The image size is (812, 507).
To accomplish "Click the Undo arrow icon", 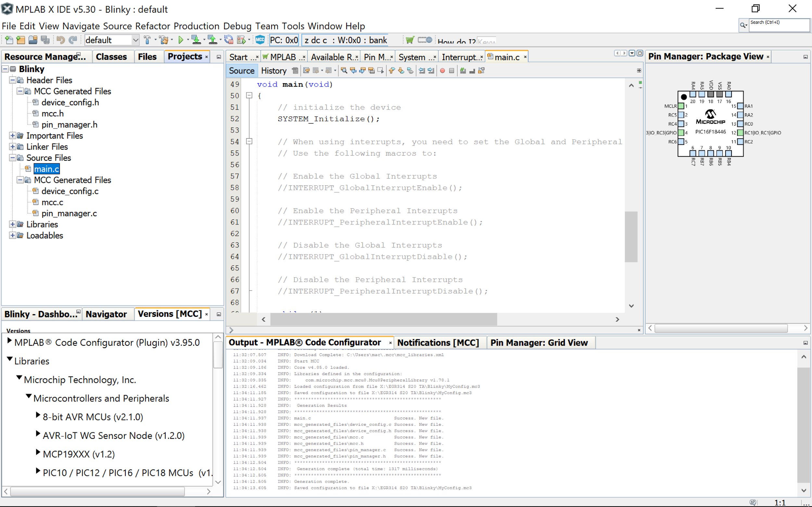I will 61,40.
